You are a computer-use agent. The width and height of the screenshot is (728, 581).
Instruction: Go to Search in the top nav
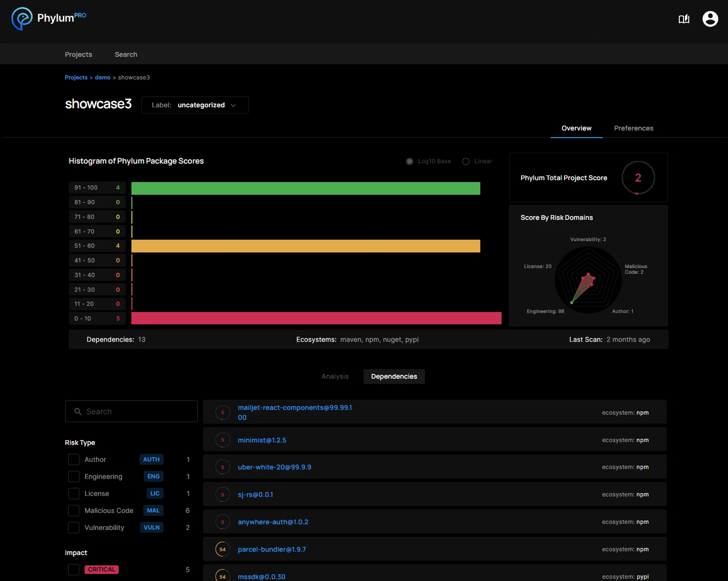pyautogui.click(x=126, y=54)
